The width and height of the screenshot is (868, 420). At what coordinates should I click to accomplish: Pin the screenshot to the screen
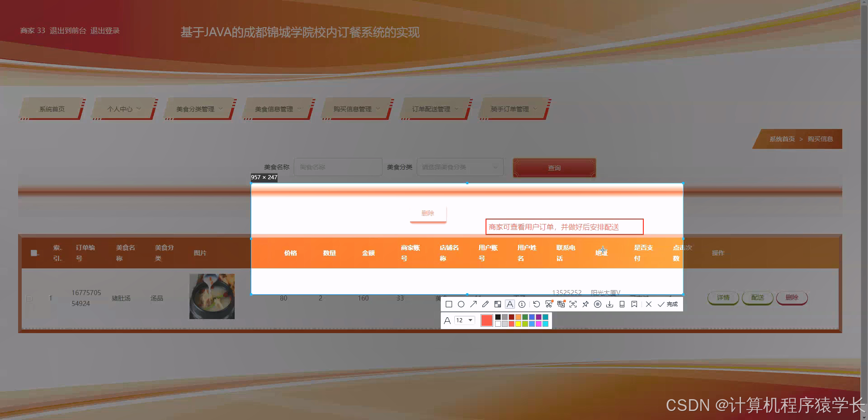(585, 304)
